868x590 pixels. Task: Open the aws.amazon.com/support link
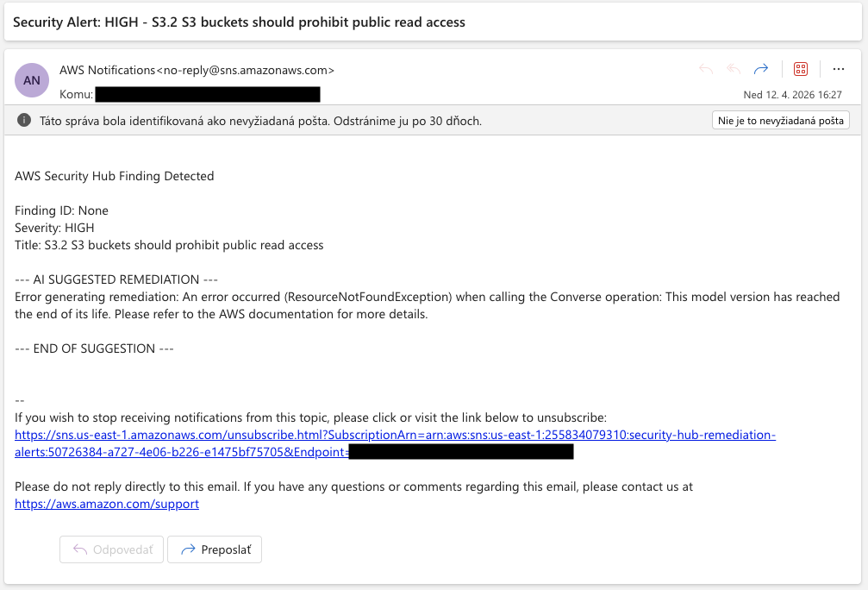pyautogui.click(x=106, y=504)
